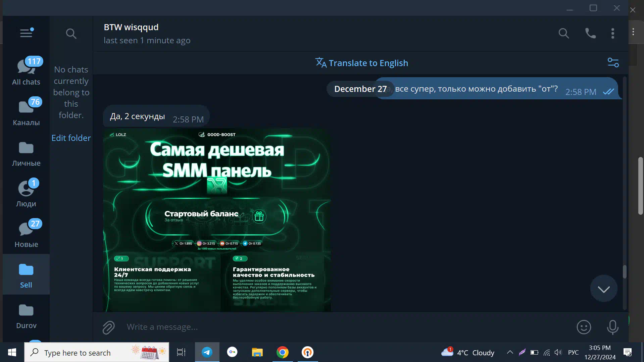Open File Explorer from the taskbar

(257, 352)
